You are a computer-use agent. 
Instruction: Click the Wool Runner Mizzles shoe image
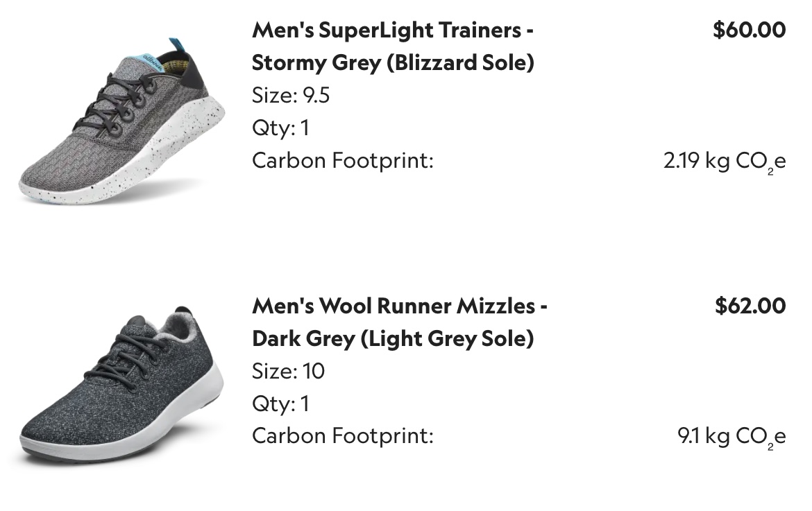pyautogui.click(x=121, y=385)
